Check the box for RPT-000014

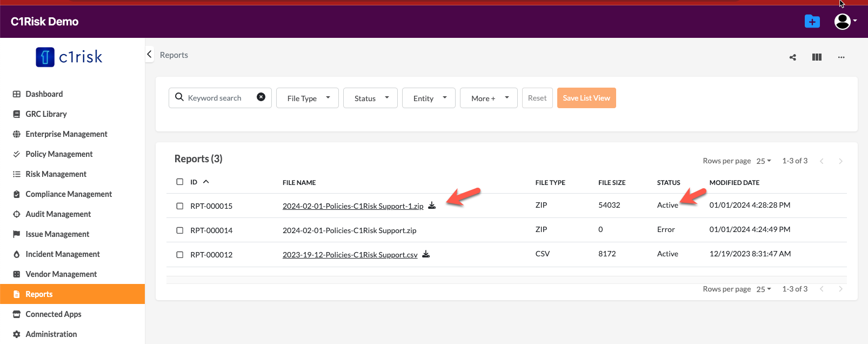(x=180, y=230)
